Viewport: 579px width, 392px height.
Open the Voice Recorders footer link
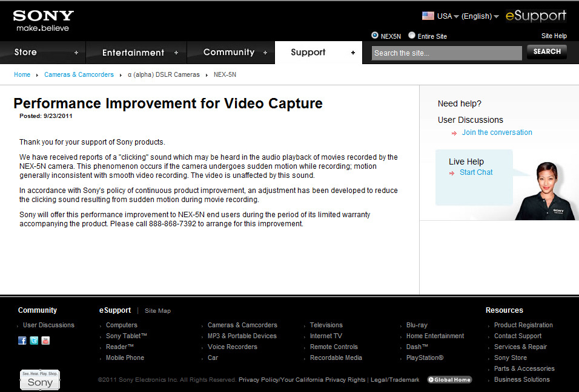[232, 347]
